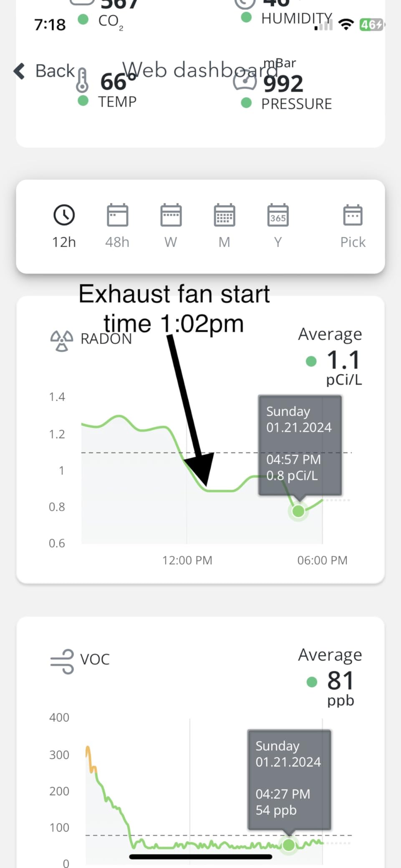Open the Pick custom date icon
Viewport: 401px width, 868px height.
353,215
